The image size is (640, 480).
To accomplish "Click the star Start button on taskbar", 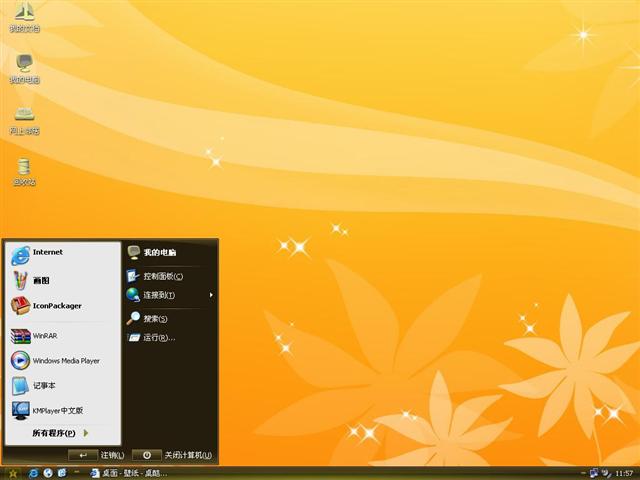I will [12, 473].
